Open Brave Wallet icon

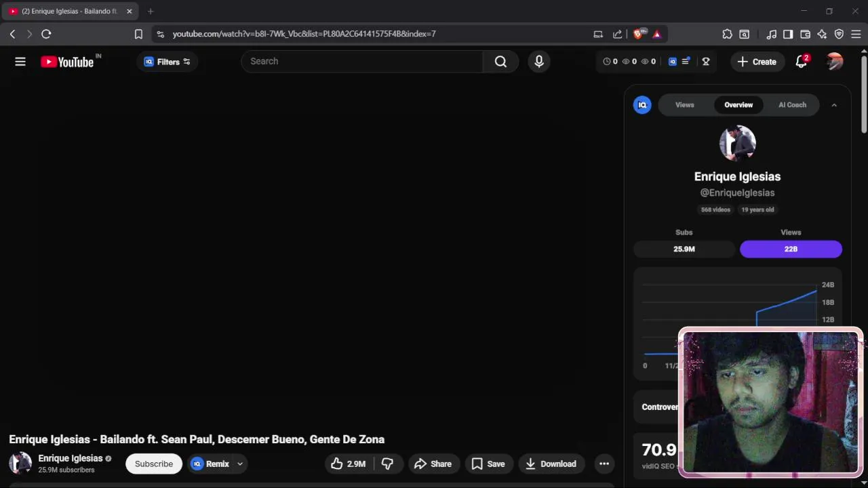[x=805, y=34]
